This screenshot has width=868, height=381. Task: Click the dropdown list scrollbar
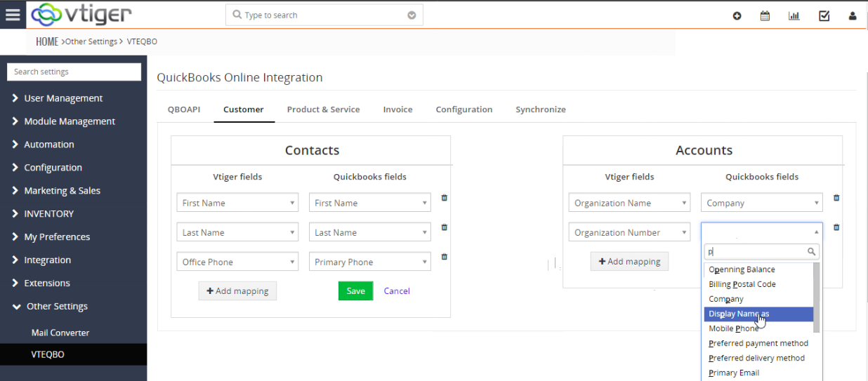coord(816,298)
